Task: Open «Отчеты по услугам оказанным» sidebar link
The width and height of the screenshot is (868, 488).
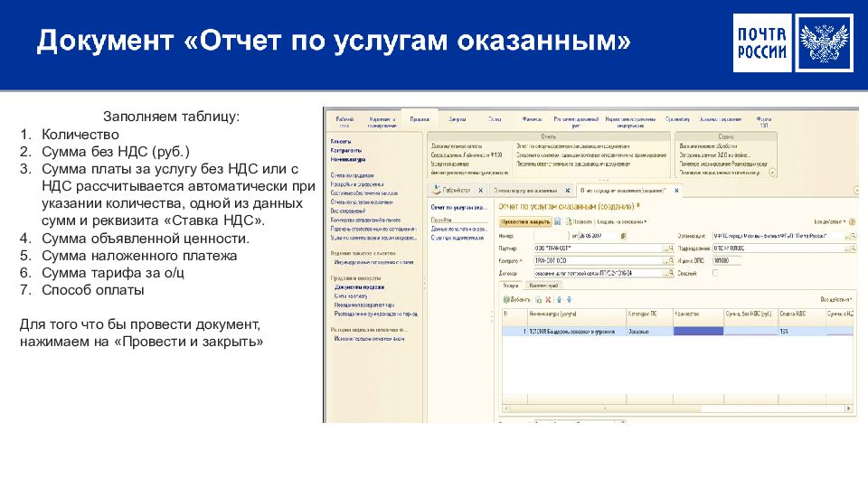Action: [362, 202]
